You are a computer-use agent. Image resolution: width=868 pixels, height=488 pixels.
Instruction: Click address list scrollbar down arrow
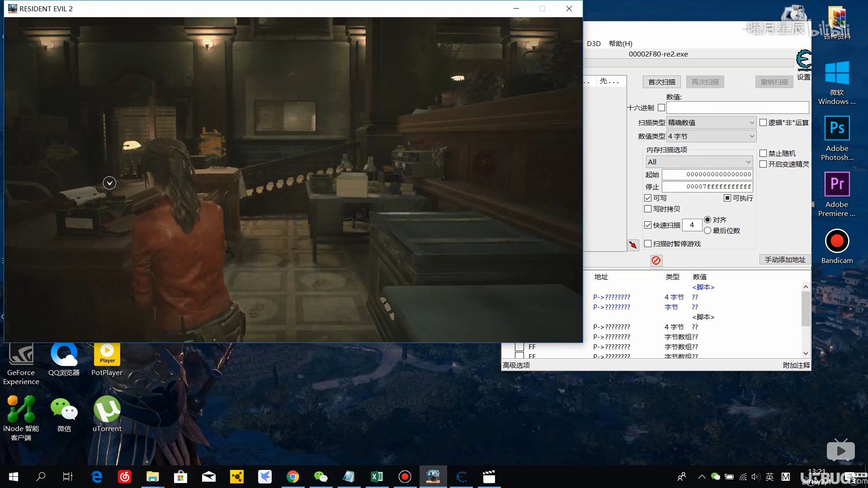806,353
